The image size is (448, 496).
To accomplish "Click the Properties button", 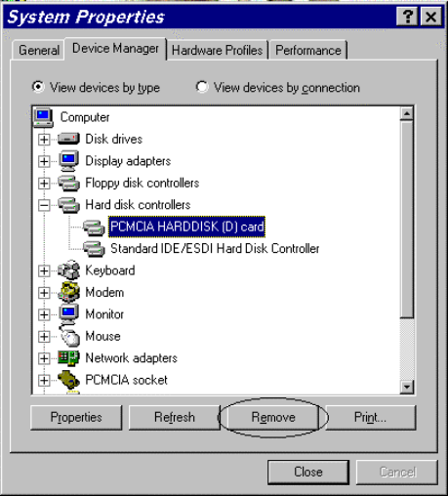I will [x=76, y=417].
